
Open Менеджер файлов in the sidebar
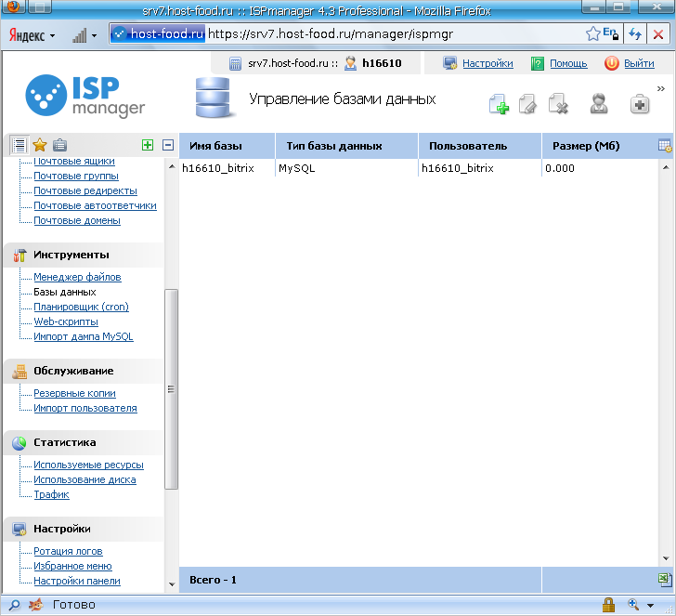pos(77,277)
